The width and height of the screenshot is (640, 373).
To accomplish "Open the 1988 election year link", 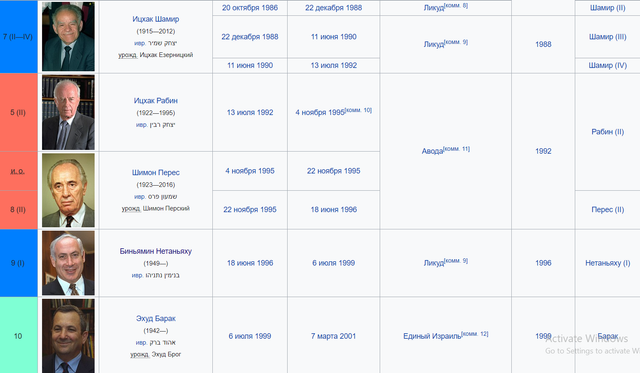I will click(x=543, y=44).
